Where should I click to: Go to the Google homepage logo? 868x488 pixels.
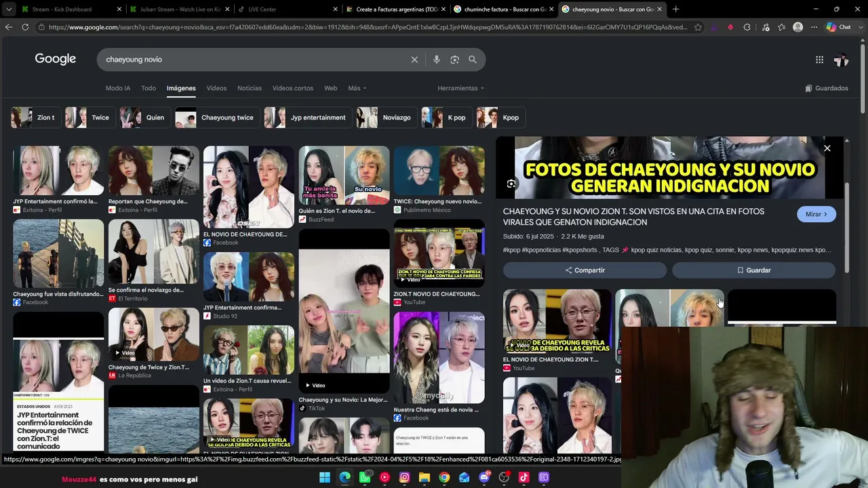[56, 59]
